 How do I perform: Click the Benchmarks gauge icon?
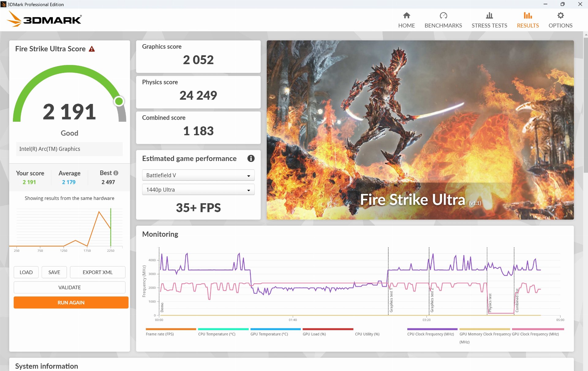tap(443, 15)
